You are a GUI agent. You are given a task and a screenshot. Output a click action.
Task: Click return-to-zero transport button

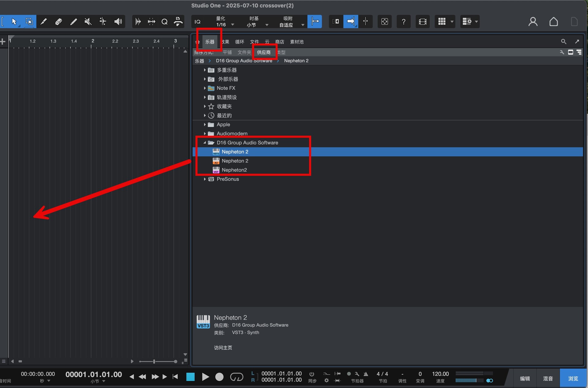pos(175,377)
